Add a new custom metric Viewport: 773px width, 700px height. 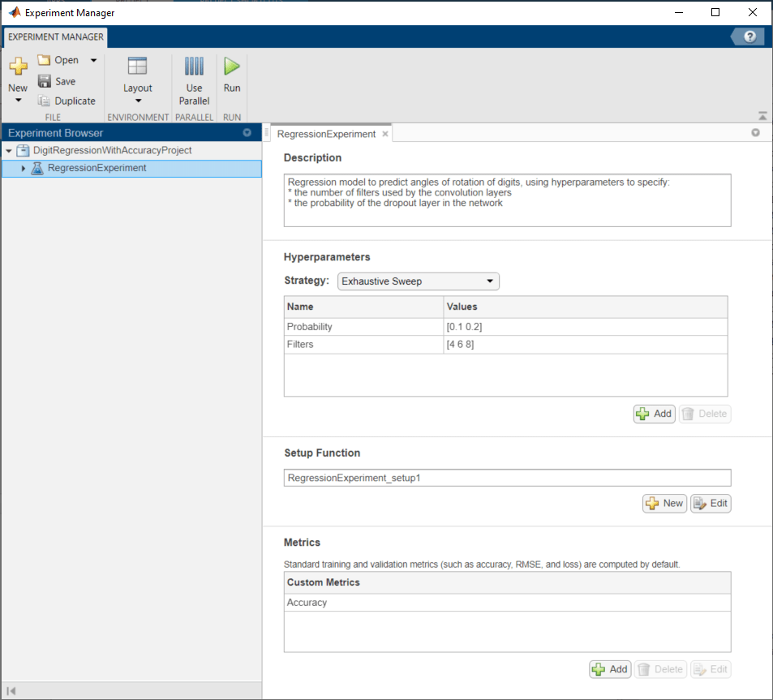pyautogui.click(x=610, y=669)
